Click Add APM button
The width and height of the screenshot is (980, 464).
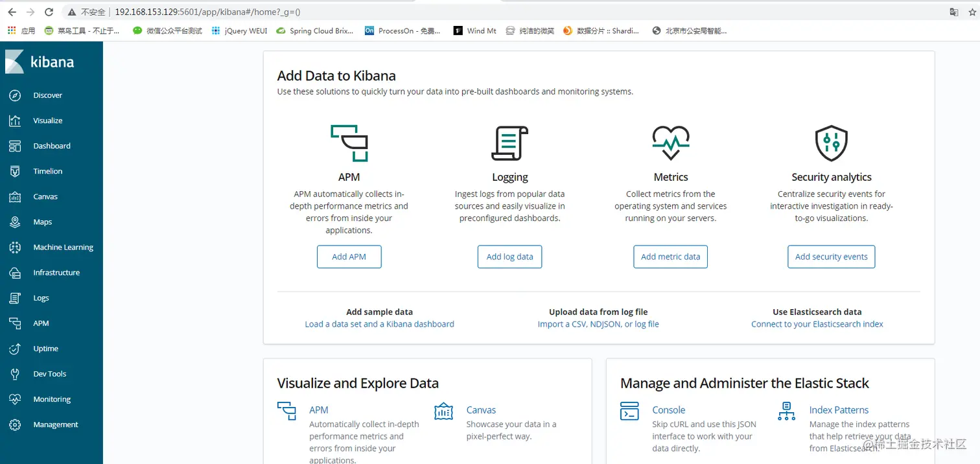(349, 257)
